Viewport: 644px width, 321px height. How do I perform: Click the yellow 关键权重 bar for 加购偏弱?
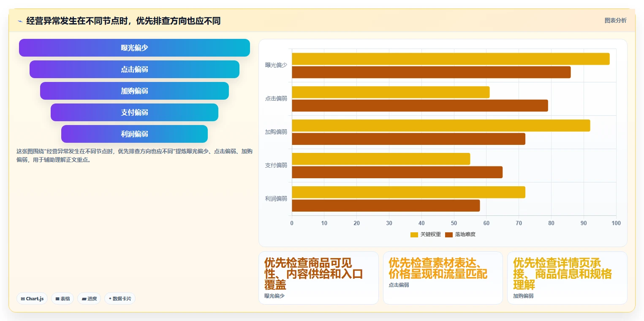(441, 126)
